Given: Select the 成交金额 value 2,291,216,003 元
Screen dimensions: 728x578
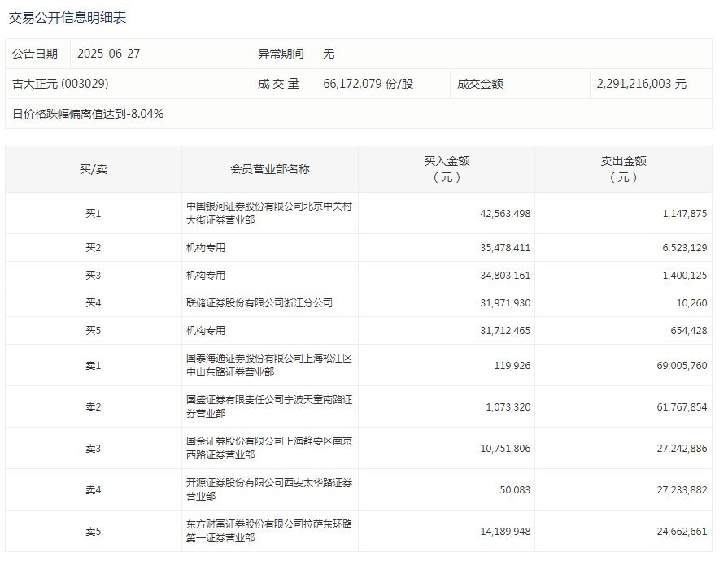Looking at the screenshot, I should (x=641, y=84).
